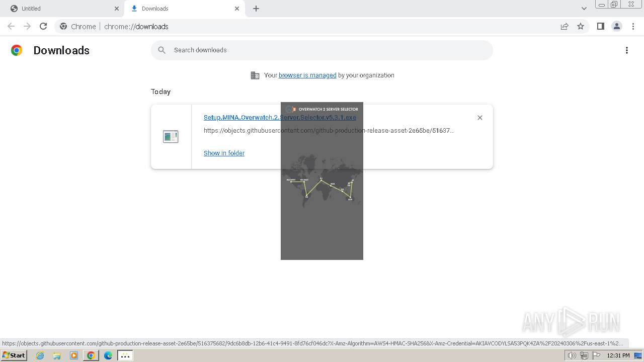Image resolution: width=644 pixels, height=362 pixels.
Task: Open Chrome's three-dot main menu
Action: tap(633, 26)
